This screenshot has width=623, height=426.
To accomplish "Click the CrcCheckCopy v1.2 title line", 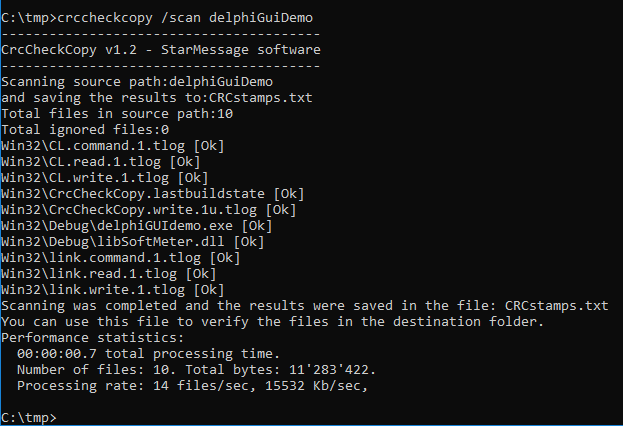I will [x=161, y=50].
